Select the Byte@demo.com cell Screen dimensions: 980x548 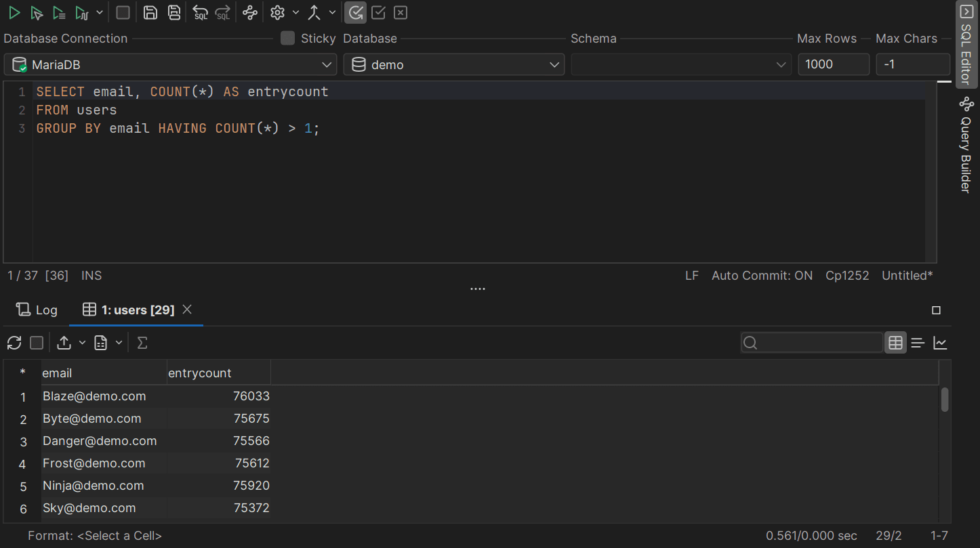104,419
